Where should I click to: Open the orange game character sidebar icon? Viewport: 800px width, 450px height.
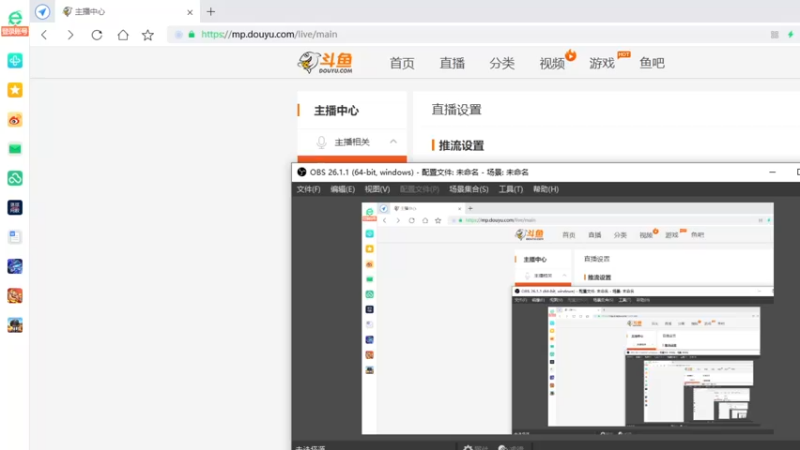[x=15, y=296]
